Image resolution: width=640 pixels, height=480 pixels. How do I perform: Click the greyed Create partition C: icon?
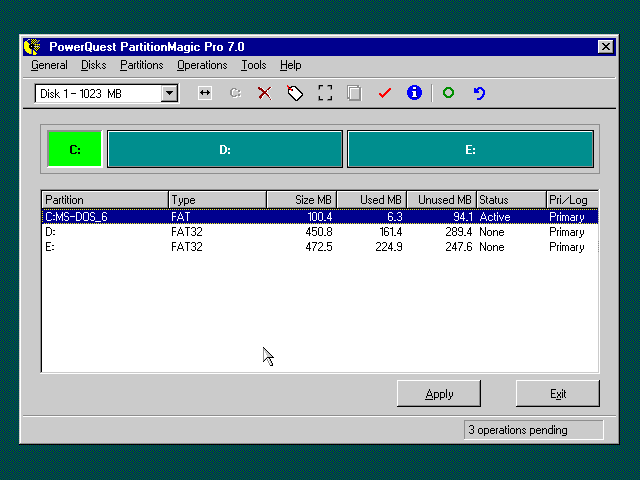[235, 93]
